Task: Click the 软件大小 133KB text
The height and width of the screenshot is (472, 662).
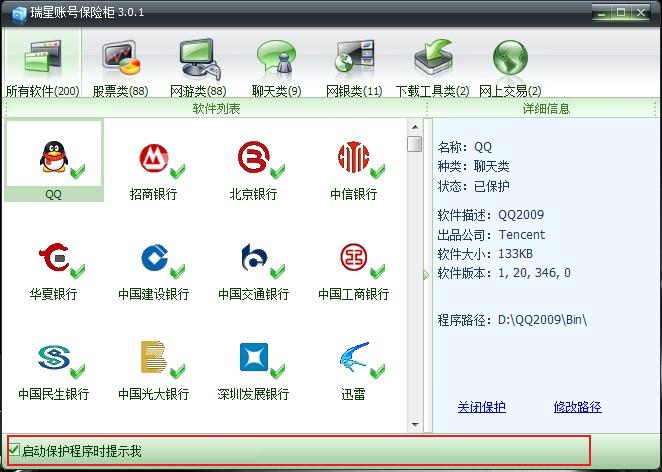Action: (485, 254)
